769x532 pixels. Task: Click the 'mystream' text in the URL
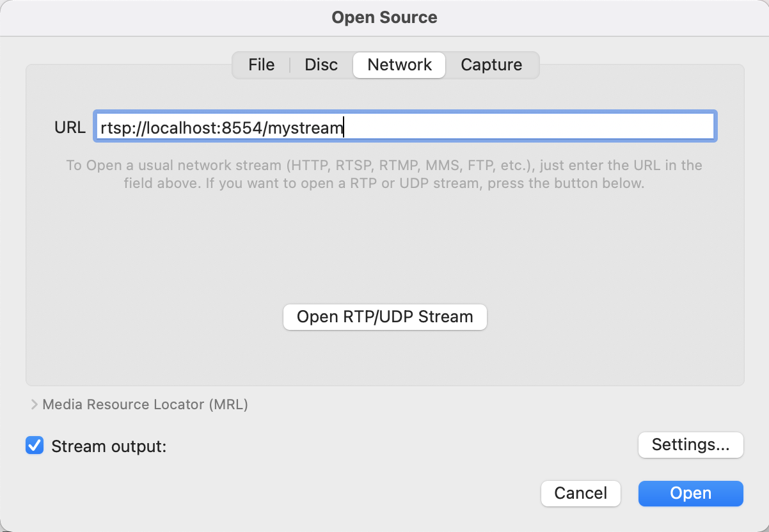[x=306, y=129]
